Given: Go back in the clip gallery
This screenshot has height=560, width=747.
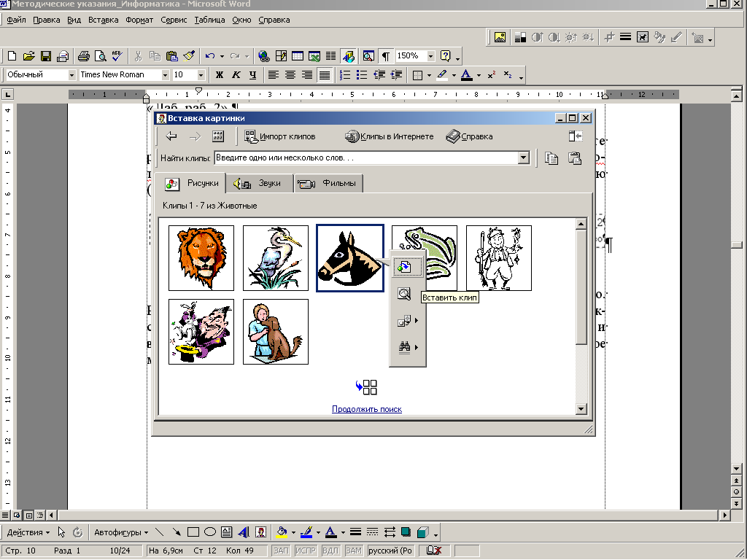Looking at the screenshot, I should 171,136.
